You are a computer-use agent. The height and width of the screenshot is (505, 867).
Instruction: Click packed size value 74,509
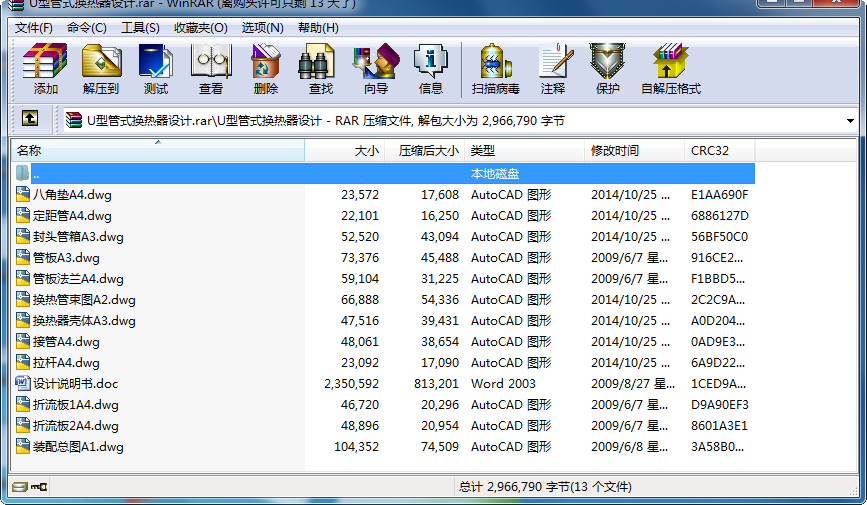click(440, 446)
